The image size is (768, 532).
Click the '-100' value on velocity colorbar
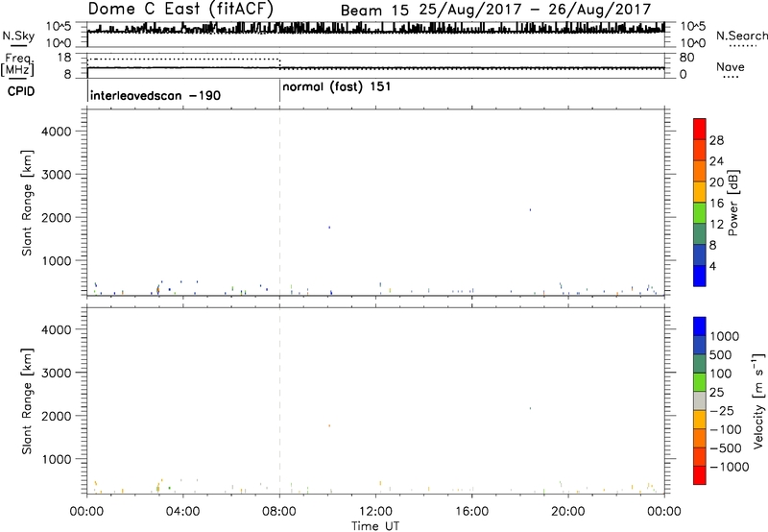[726, 429]
